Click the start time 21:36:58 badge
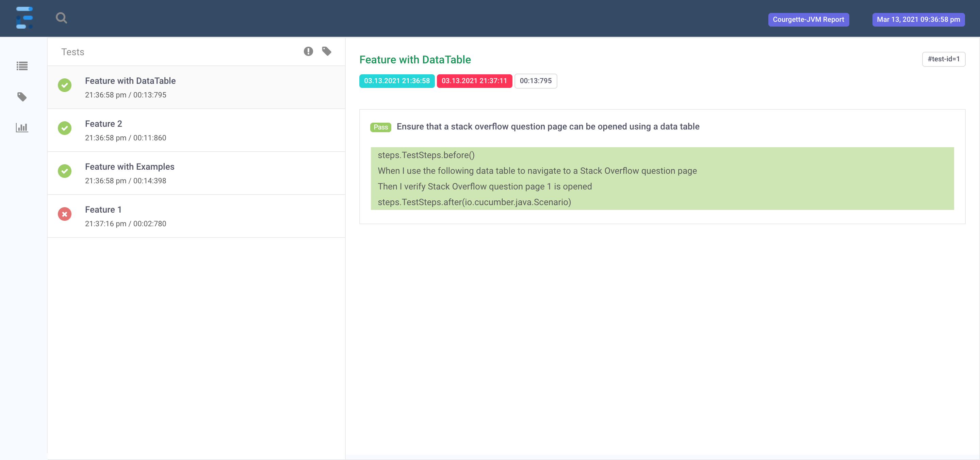This screenshot has width=980, height=460. point(396,81)
